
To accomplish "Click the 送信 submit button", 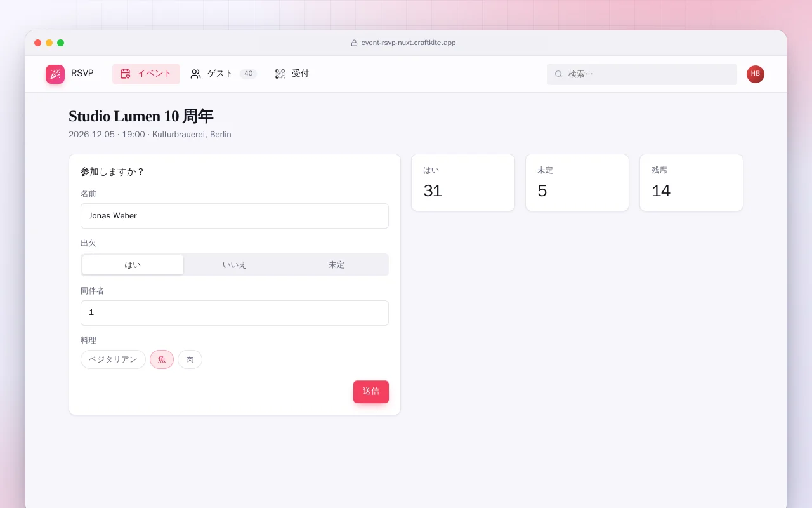I will click(371, 392).
